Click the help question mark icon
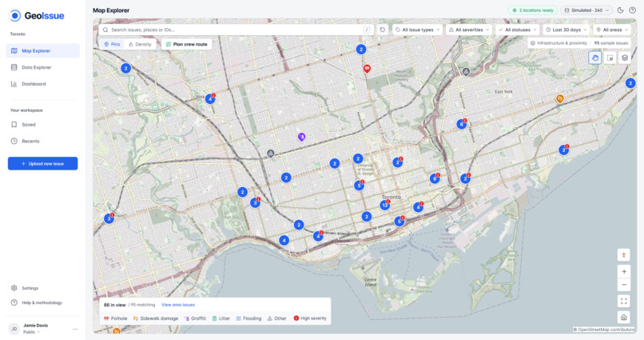Image resolution: width=644 pixels, height=340 pixels. click(x=633, y=10)
